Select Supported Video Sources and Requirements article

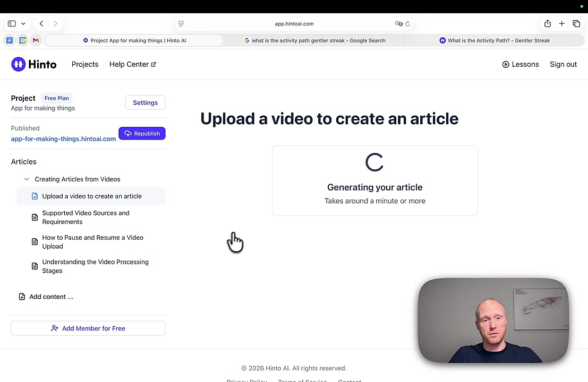[x=86, y=218]
